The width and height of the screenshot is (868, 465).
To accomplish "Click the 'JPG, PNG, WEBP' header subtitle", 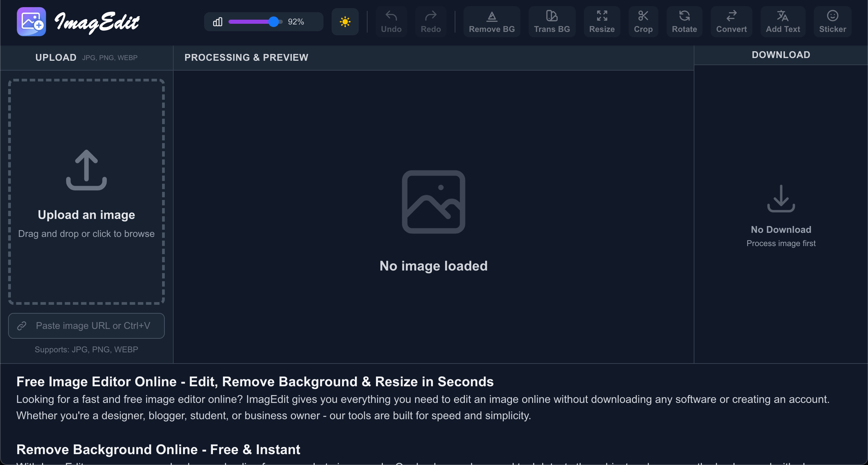I will tap(110, 58).
